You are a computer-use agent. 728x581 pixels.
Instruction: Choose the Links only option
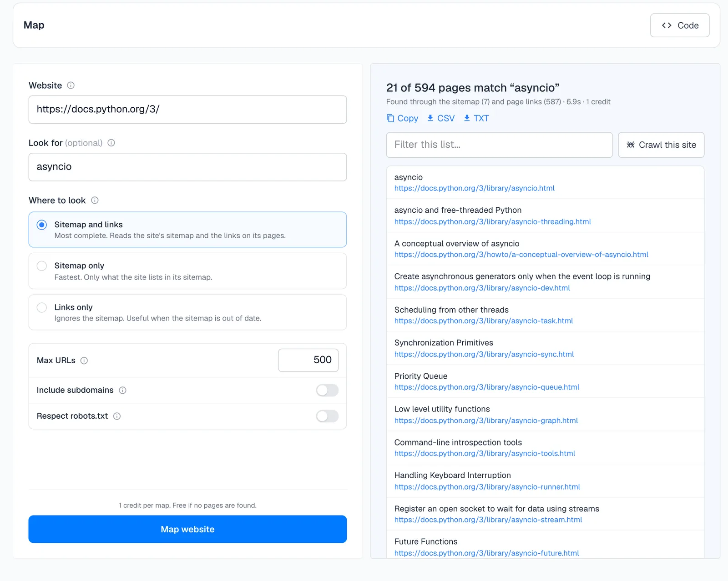point(187,312)
